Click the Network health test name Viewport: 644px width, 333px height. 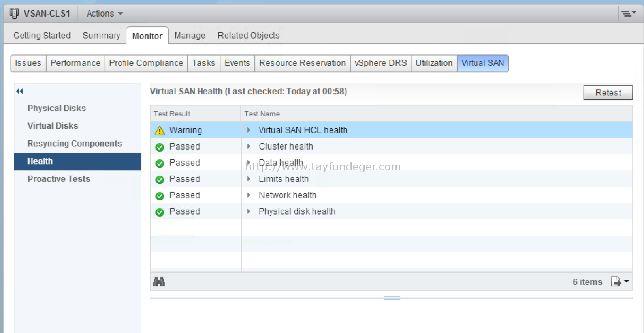pos(288,195)
